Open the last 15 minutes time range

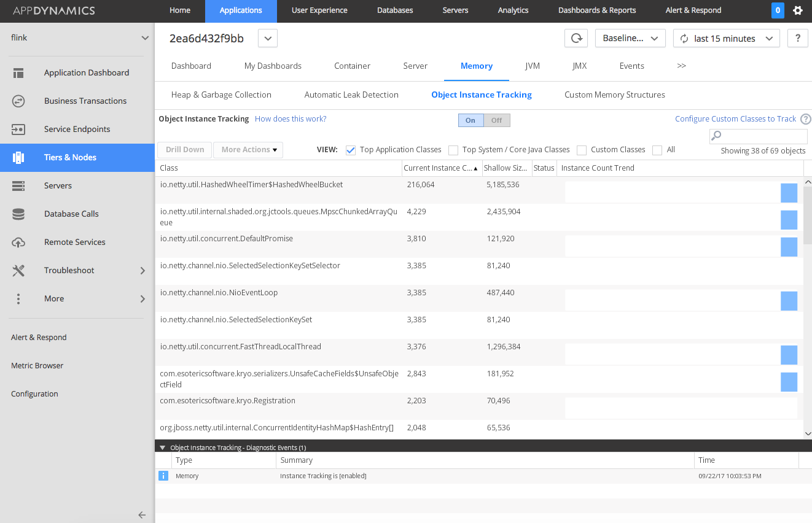[727, 38]
